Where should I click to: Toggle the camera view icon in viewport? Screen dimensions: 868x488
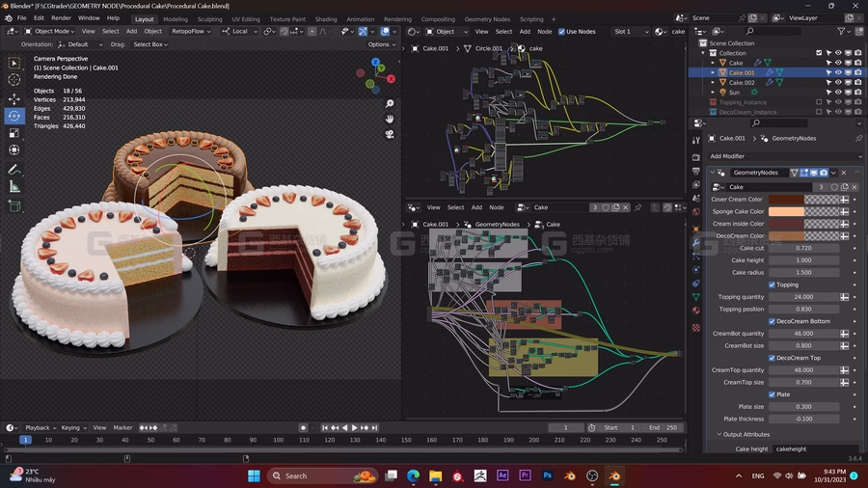(x=390, y=134)
